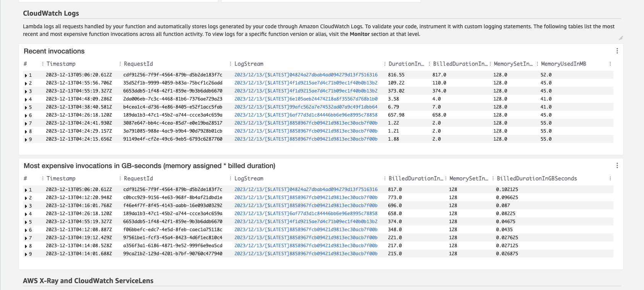Click the column handle left of RequestId in Recent invocations
Screen dimensions: 644x290
coord(120,64)
